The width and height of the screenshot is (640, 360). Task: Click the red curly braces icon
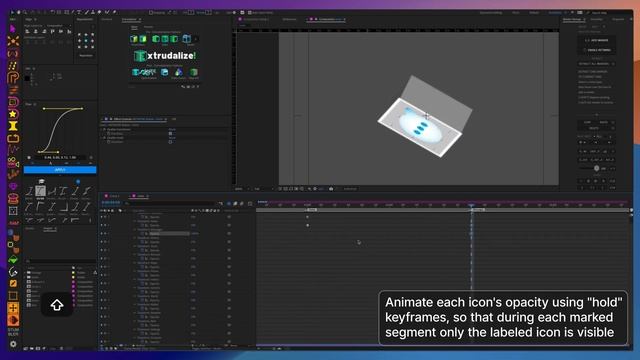13,53
